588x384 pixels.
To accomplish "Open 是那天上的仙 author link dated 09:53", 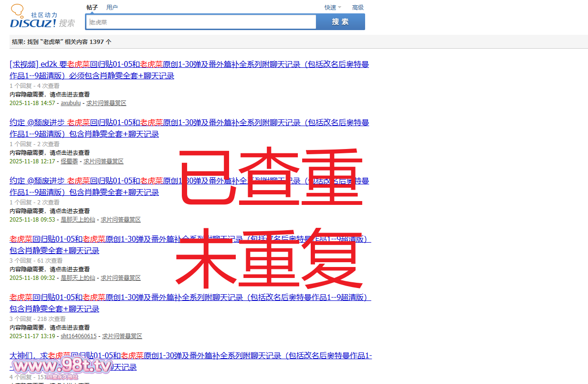I will [78, 220].
